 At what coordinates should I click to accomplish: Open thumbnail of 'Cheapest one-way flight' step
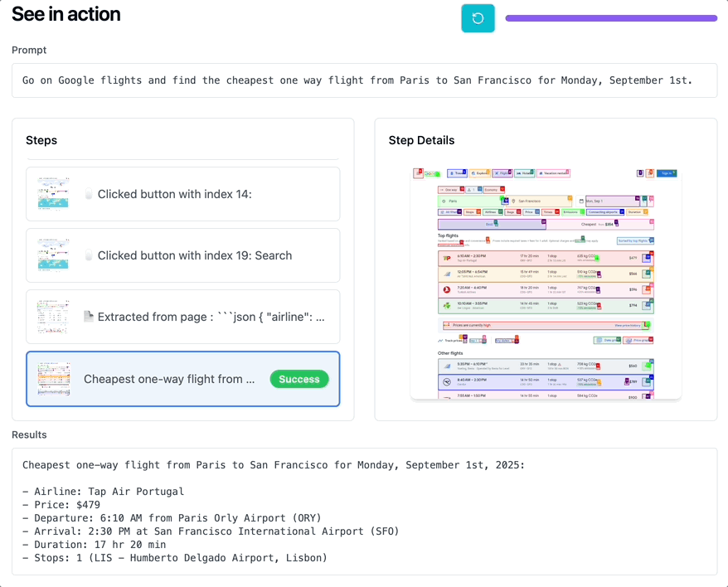[x=54, y=379]
